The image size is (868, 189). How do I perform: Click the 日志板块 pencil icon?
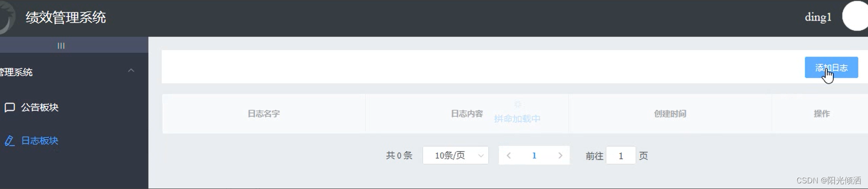pyautogui.click(x=9, y=141)
